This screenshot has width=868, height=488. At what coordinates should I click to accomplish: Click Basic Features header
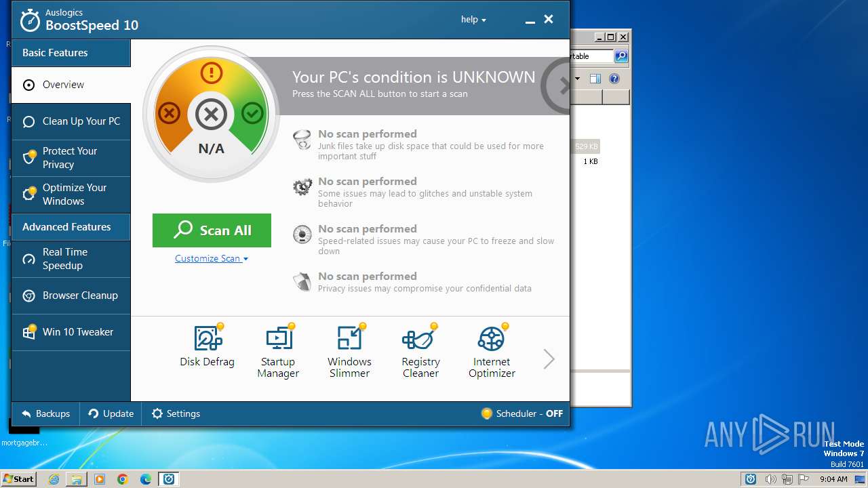coord(71,53)
